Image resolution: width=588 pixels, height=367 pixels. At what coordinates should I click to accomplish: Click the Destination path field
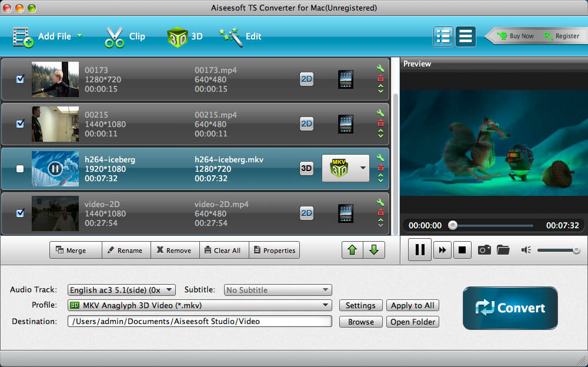[200, 321]
